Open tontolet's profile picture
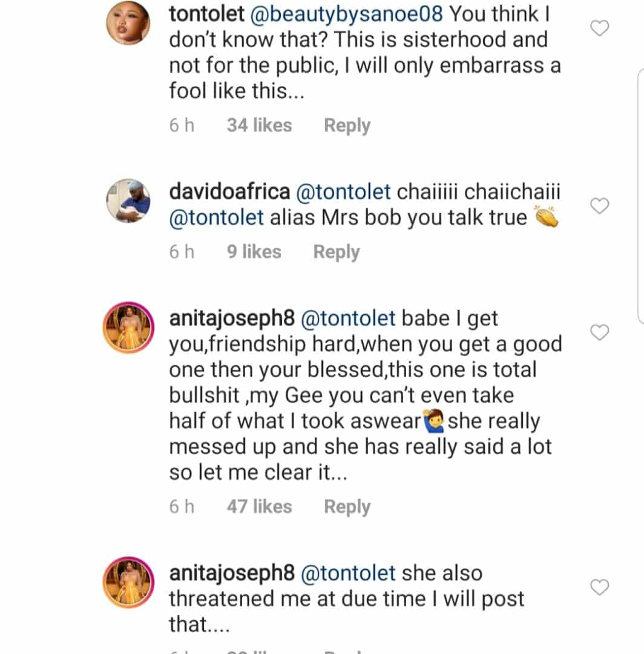The image size is (644, 654). tap(128, 28)
